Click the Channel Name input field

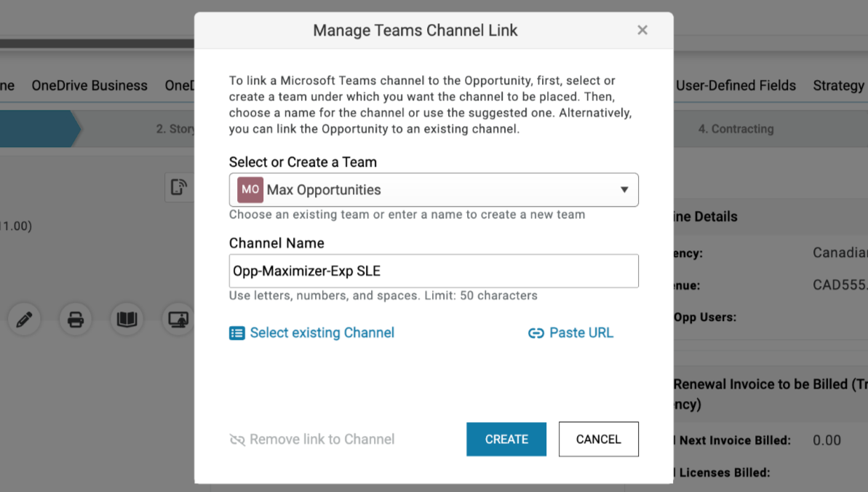(x=434, y=271)
